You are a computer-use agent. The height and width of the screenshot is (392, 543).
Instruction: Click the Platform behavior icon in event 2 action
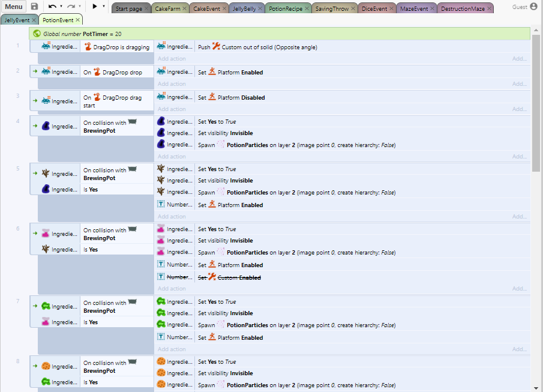click(212, 72)
